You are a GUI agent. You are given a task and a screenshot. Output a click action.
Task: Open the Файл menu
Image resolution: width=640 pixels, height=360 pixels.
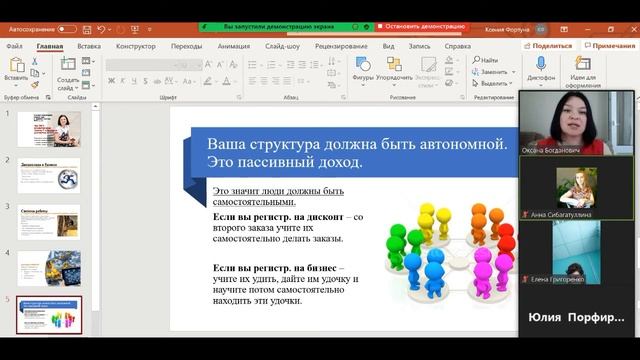pos(14,46)
